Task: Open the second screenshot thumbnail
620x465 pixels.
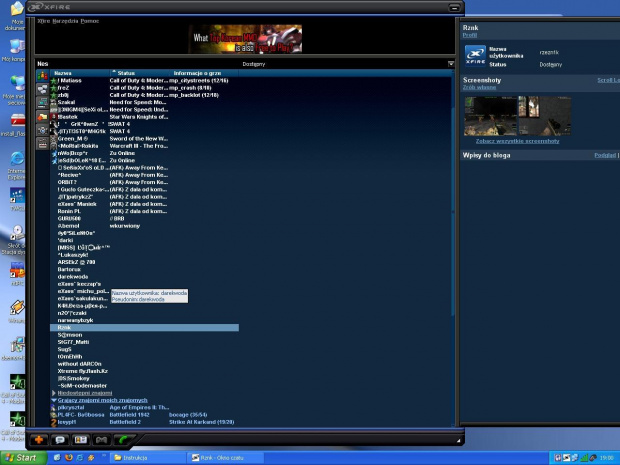Action: tap(544, 116)
